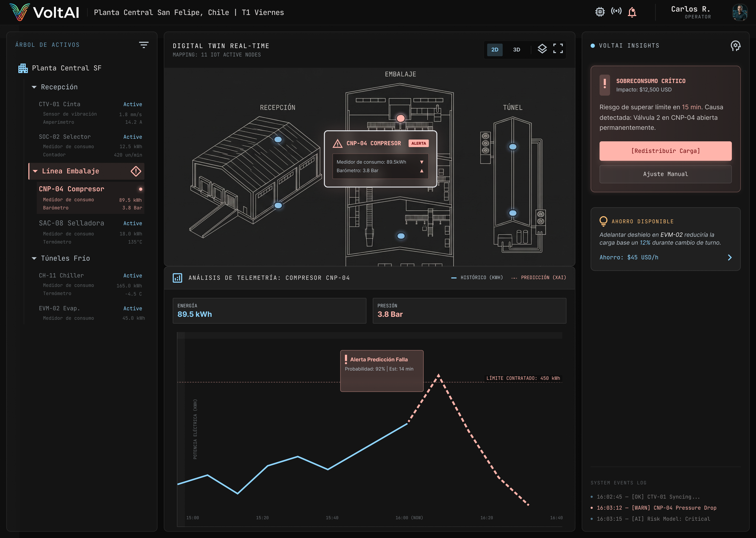Select the red alert node in Embalaje
This screenshot has height=538, width=756.
(401, 118)
